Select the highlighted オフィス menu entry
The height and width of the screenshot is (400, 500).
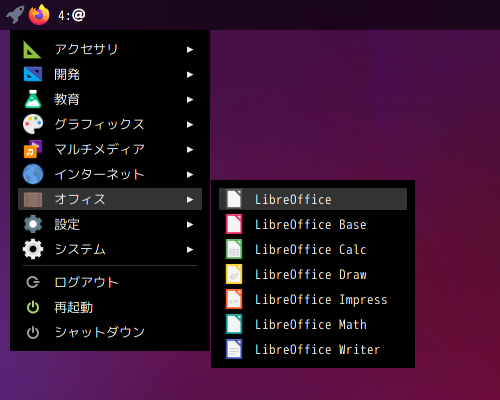(x=110, y=199)
